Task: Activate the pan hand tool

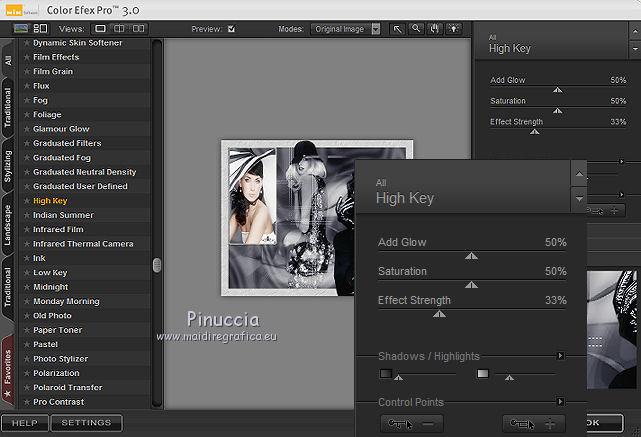Action: 435,29
